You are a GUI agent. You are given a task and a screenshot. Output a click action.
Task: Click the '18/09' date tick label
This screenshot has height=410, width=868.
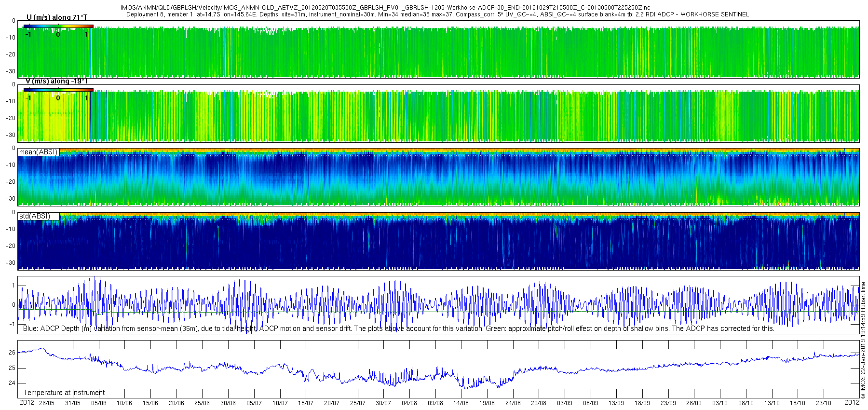click(x=642, y=403)
